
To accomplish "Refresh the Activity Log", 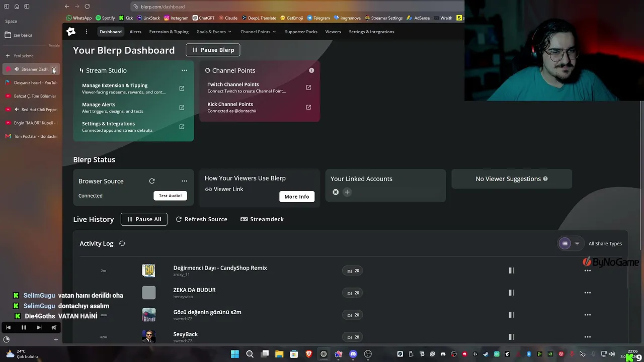I will tap(122, 243).
